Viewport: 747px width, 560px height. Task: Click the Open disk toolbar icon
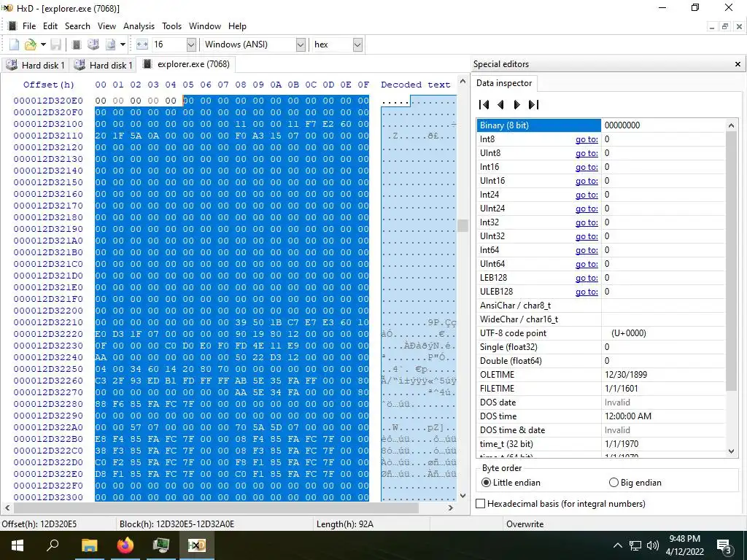[x=93, y=44]
